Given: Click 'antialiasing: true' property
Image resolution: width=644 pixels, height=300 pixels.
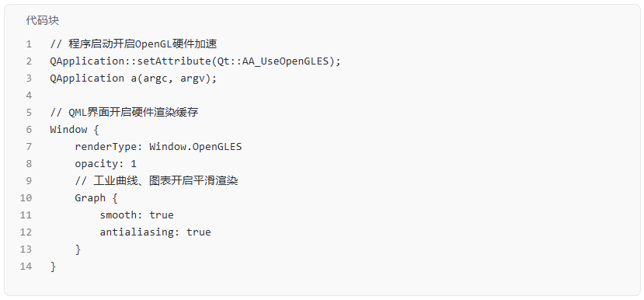Looking at the screenshot, I should point(155,232).
